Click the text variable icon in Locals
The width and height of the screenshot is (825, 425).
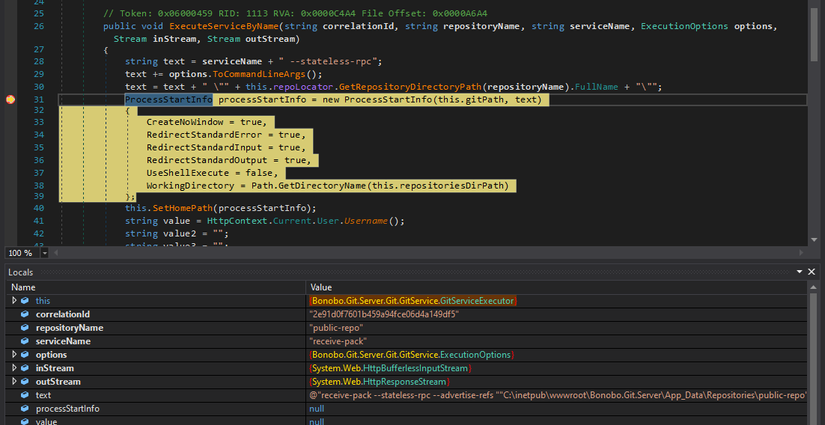point(26,395)
